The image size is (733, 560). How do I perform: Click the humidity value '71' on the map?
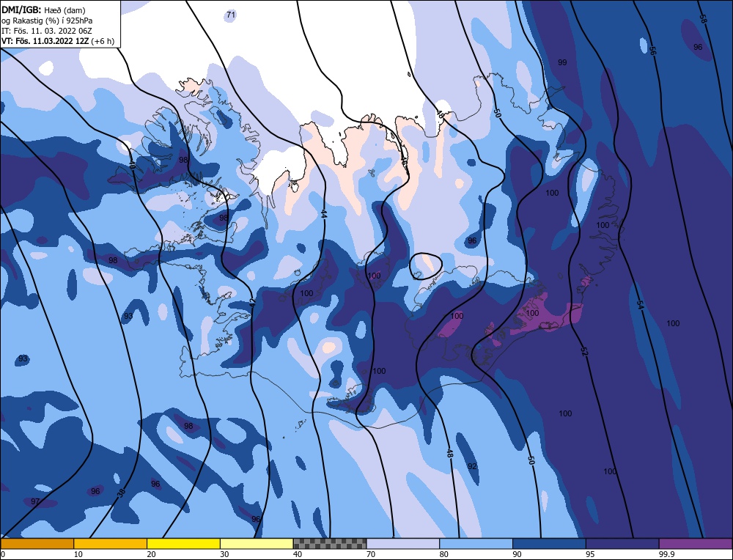[x=230, y=15]
